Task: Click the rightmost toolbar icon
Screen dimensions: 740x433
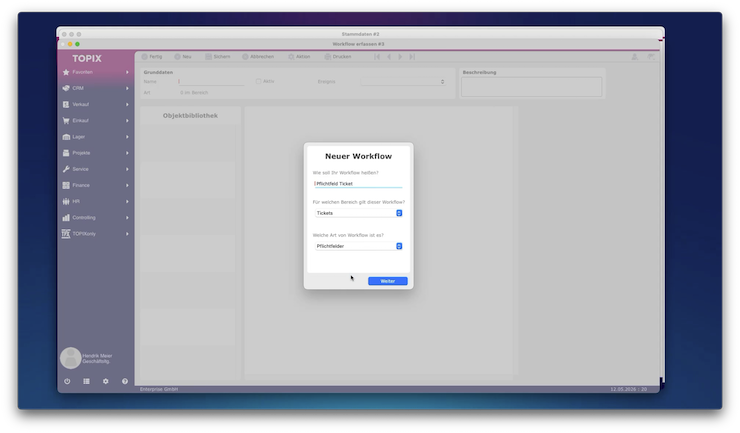Action: click(x=651, y=57)
